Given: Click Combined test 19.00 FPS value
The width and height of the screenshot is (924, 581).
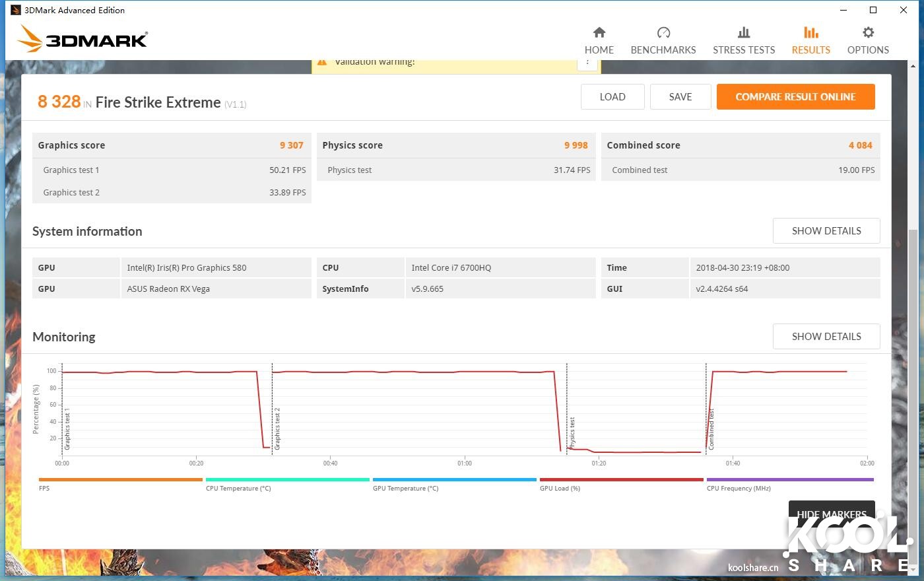Looking at the screenshot, I should coord(856,170).
